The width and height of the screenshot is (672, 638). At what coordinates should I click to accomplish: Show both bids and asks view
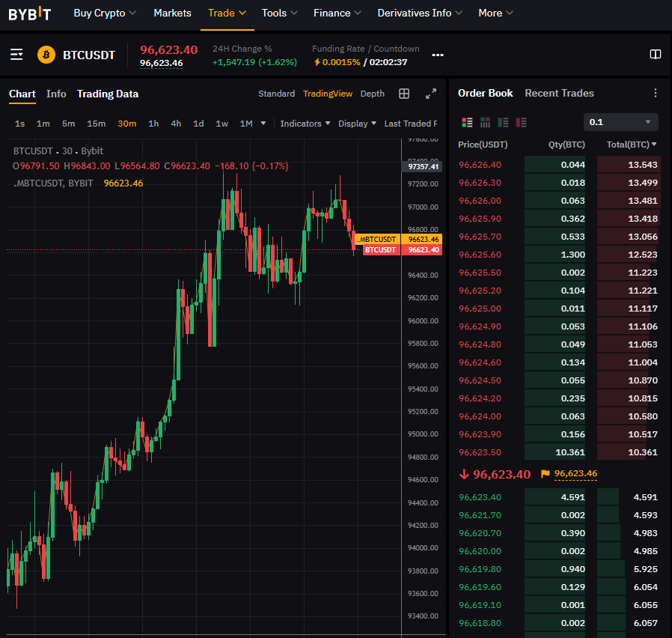467,123
